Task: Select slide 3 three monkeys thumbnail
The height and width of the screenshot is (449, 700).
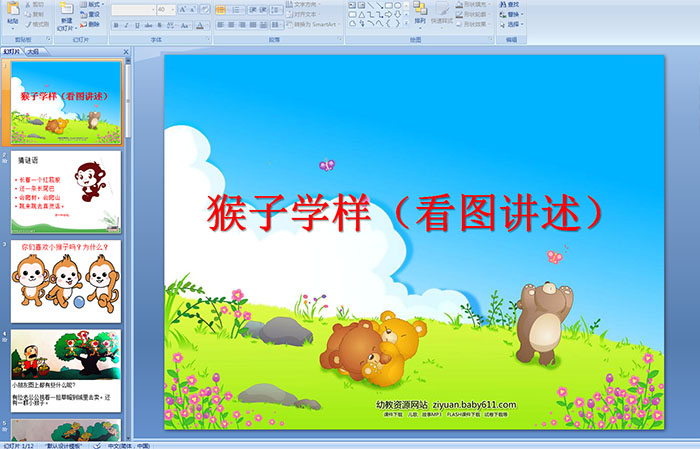Action: coord(66,281)
